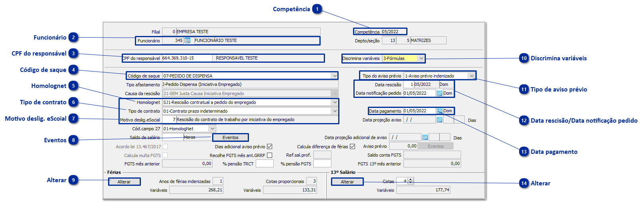Click the FUNCIONÁRIO TESTE name text
The height and width of the screenshot is (203, 644).
point(216,40)
